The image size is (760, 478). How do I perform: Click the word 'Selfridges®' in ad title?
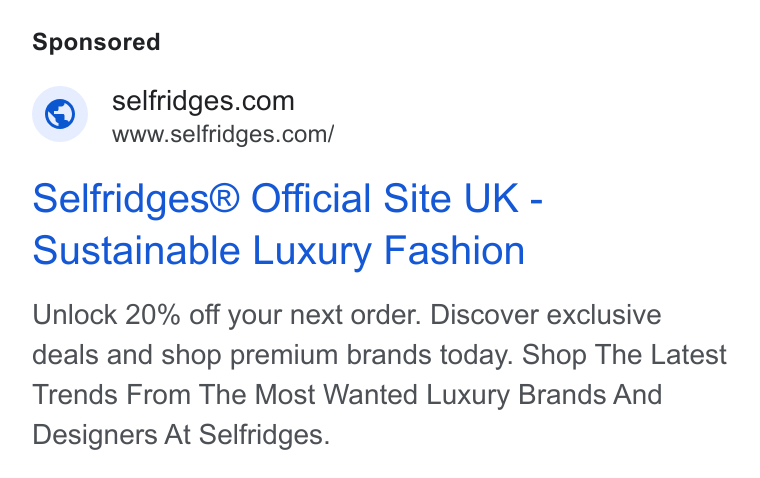coord(136,198)
